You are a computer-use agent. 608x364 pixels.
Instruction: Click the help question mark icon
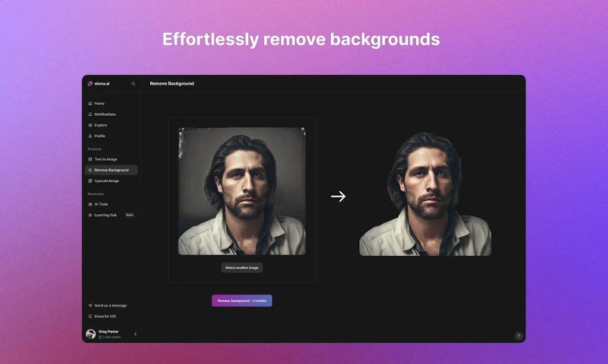tap(518, 336)
